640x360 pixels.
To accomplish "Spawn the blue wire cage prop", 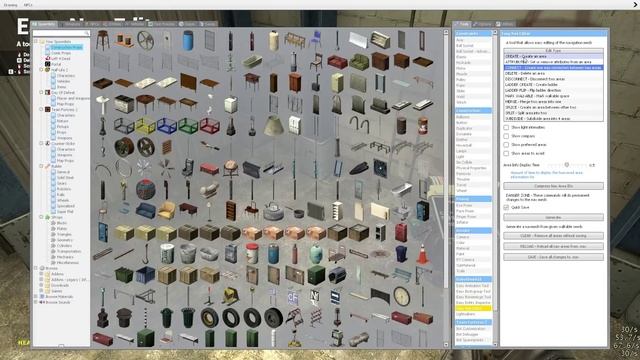I will click(x=167, y=126).
